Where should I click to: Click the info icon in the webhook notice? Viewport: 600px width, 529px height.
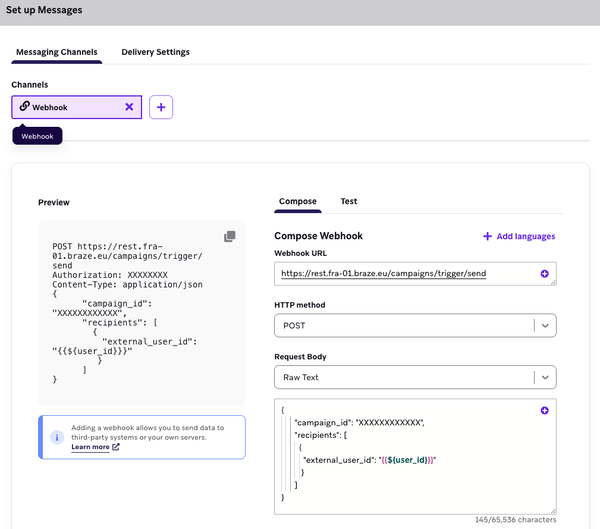tap(57, 437)
